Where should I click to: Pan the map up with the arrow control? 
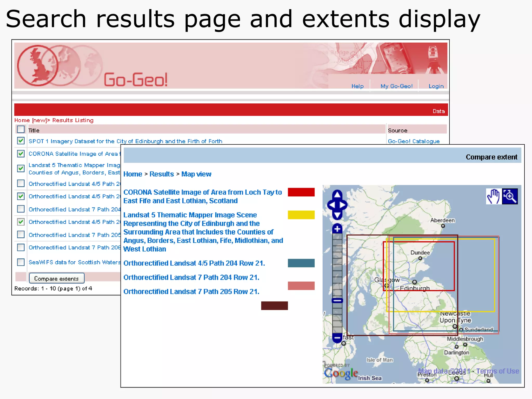pyautogui.click(x=337, y=195)
